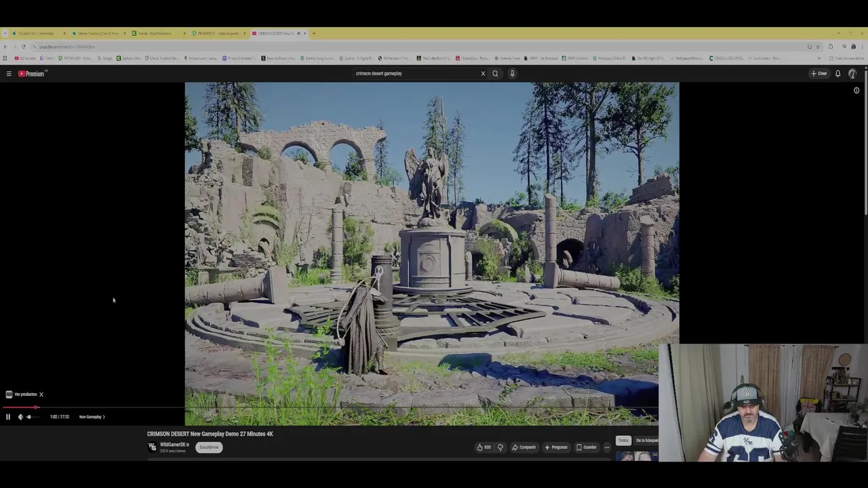This screenshot has width=868, height=488.
Task: Subscribe with the Suscribirme button
Action: tap(209, 447)
